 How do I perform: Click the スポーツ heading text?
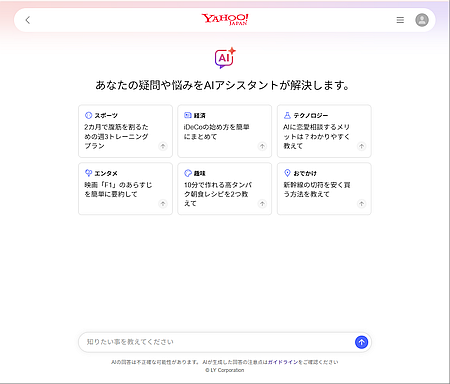[106, 115]
